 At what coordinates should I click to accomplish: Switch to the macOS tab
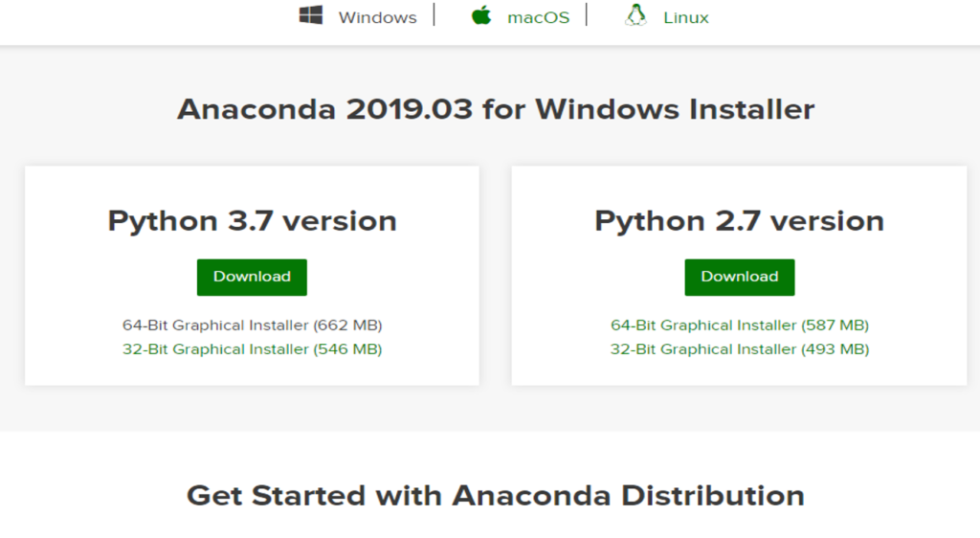coord(538,17)
